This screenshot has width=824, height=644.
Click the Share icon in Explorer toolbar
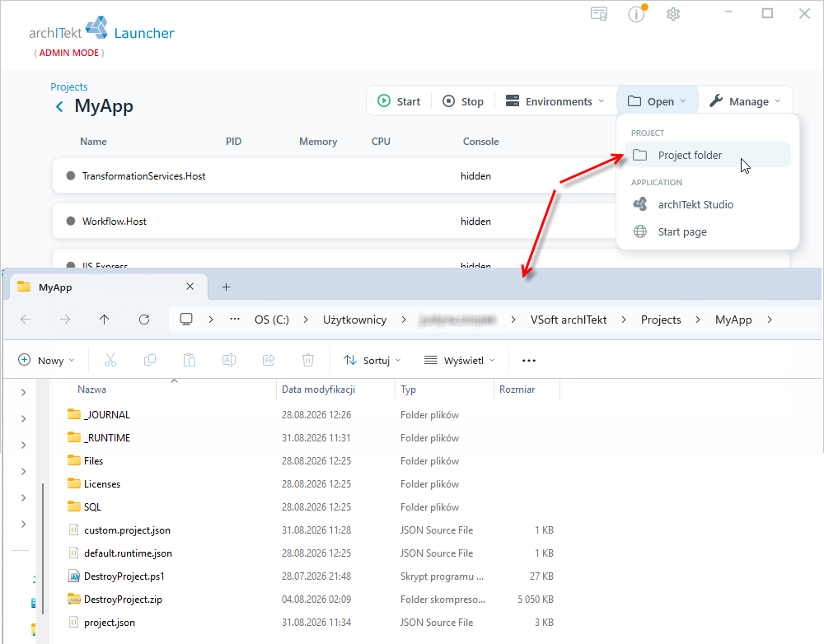[269, 361]
